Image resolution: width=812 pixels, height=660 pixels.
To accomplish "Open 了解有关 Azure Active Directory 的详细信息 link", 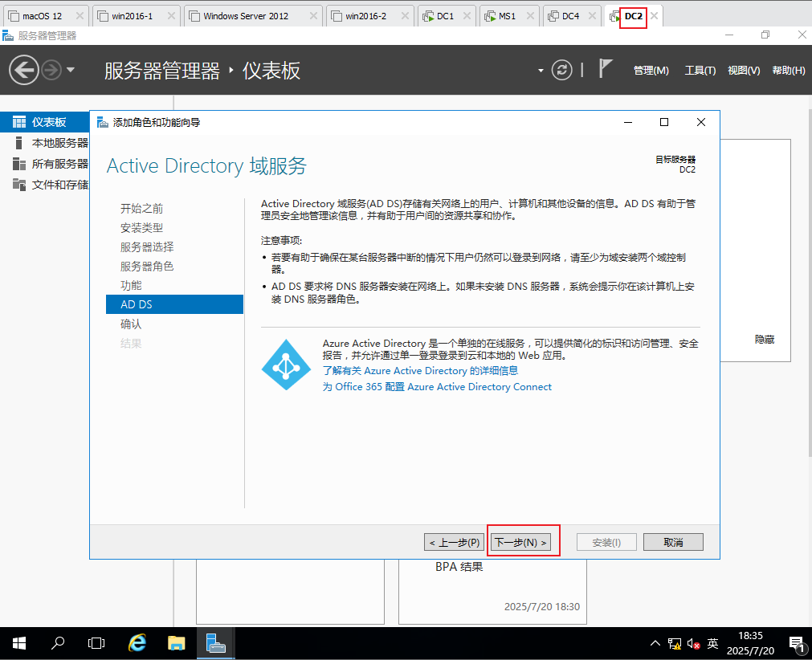I will pos(421,371).
